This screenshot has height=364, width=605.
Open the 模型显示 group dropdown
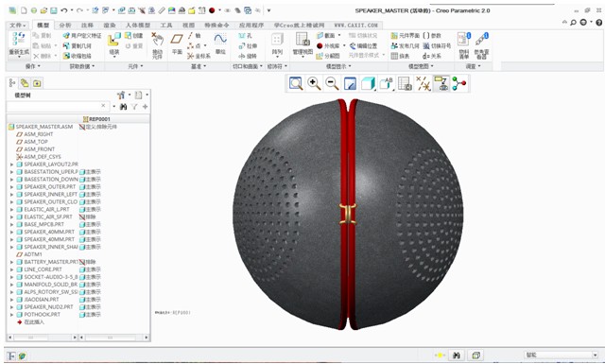(338, 66)
